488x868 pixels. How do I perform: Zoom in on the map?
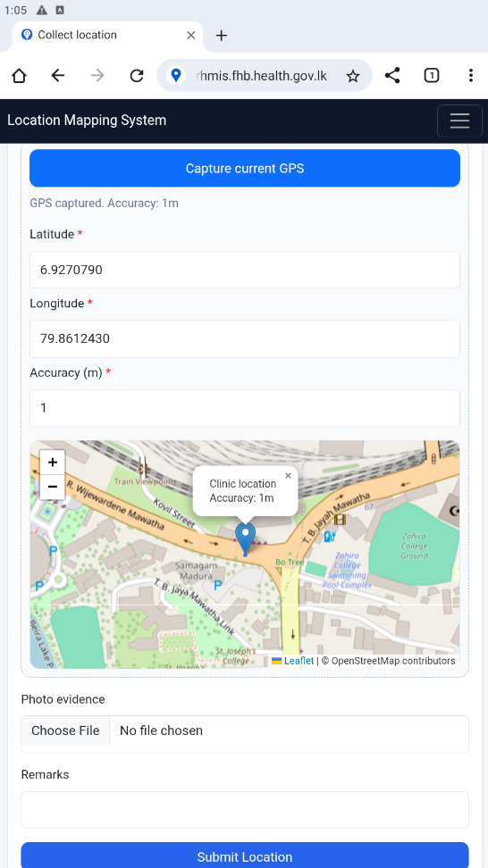coord(53,463)
